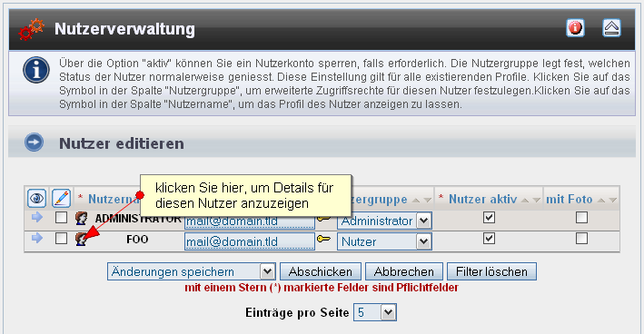Enable mit Foto for FOO
Image resolution: width=644 pixels, height=334 pixels.
coord(581,238)
